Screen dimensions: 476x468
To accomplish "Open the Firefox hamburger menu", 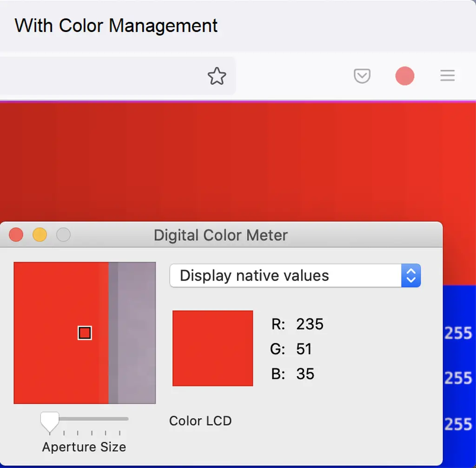I will 447,76.
